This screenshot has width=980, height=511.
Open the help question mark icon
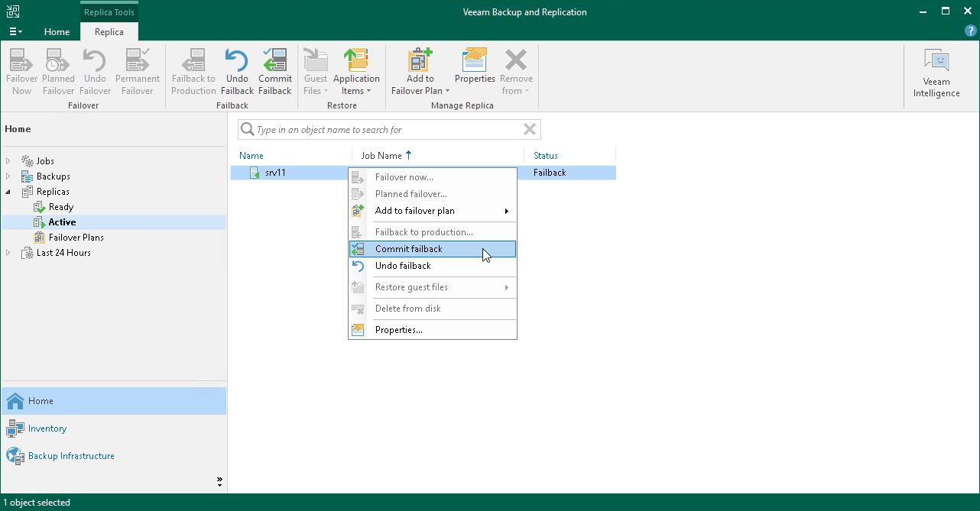(x=971, y=31)
